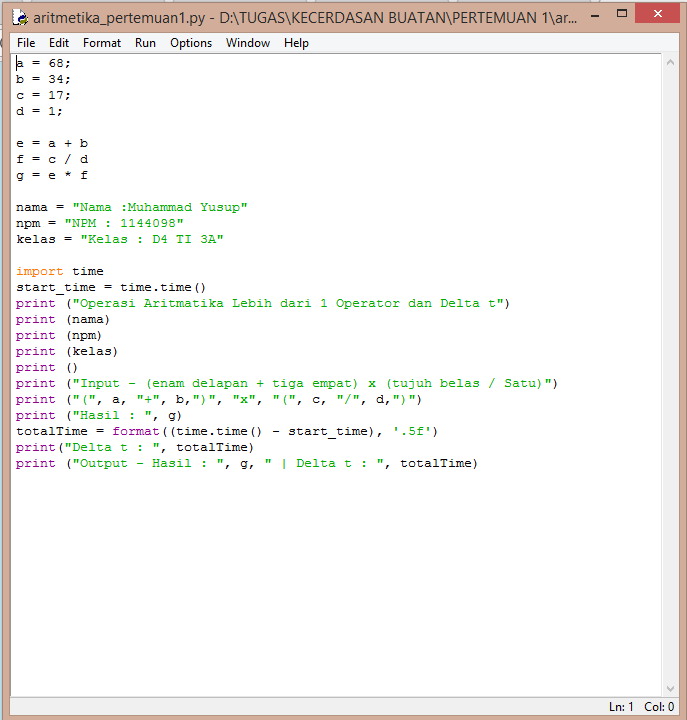Viewport: 687px width, 720px height.
Task: Open the Options menu
Action: (191, 43)
